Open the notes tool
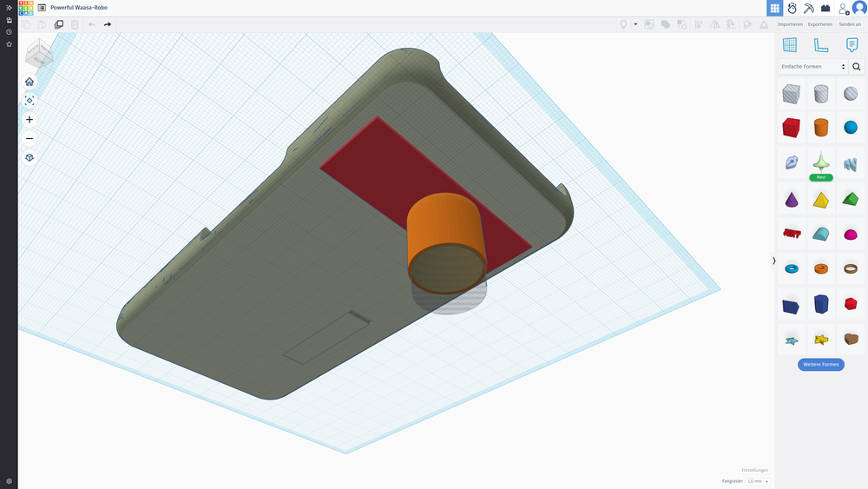The height and width of the screenshot is (489, 868). click(852, 45)
